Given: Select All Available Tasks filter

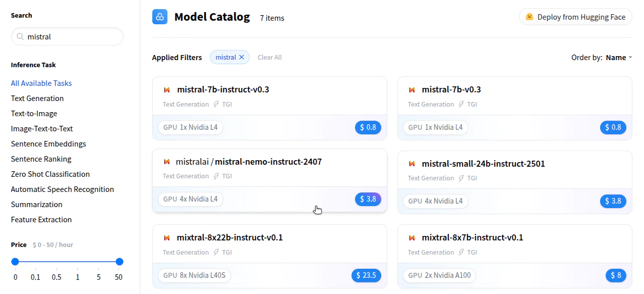Looking at the screenshot, I should pyautogui.click(x=41, y=83).
